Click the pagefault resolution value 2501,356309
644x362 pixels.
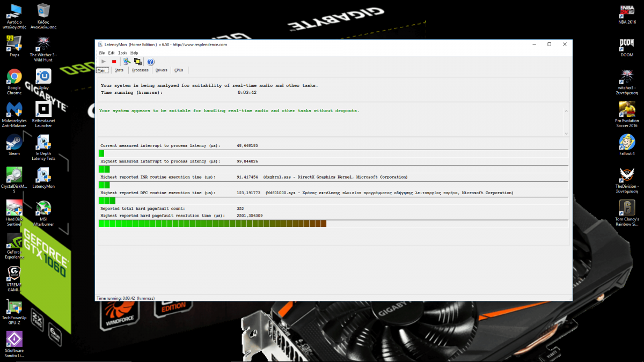pyautogui.click(x=250, y=216)
